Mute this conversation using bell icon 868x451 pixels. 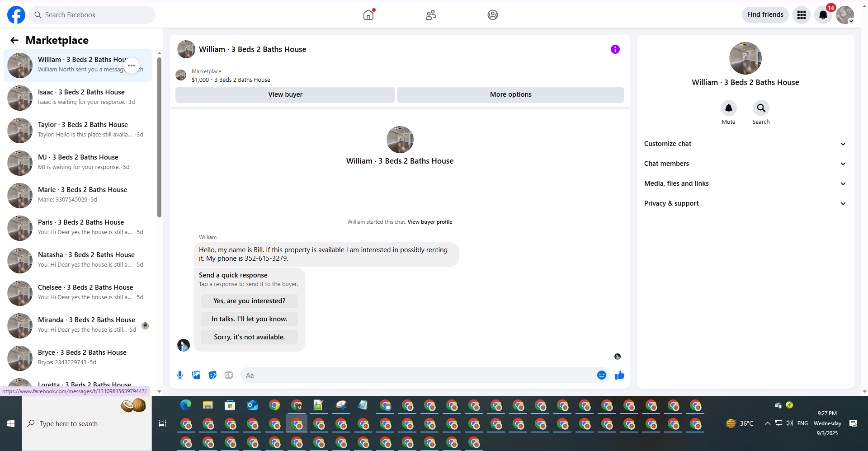coord(729,108)
